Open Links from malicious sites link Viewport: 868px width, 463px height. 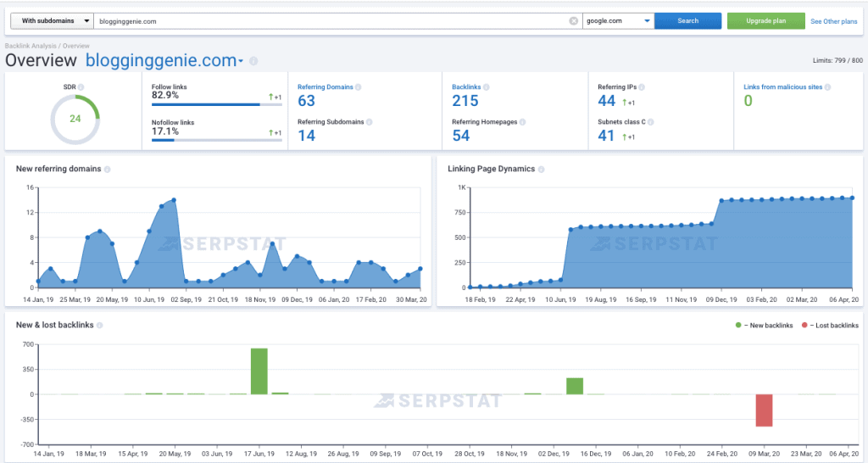click(x=782, y=87)
